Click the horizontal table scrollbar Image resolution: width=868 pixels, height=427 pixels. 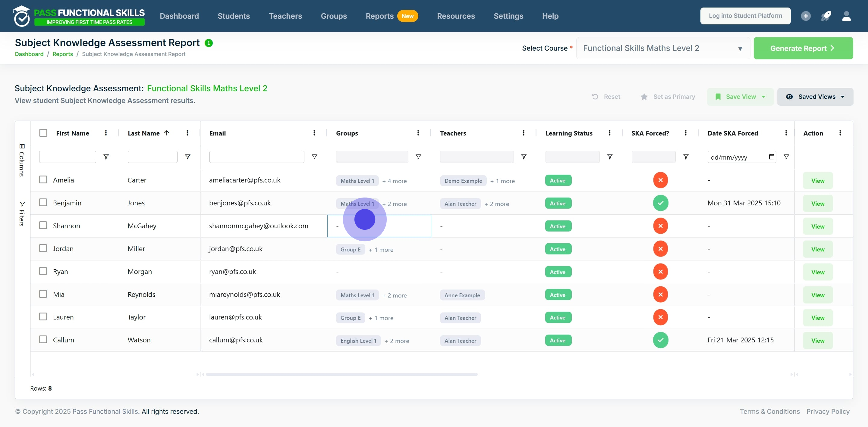(341, 374)
